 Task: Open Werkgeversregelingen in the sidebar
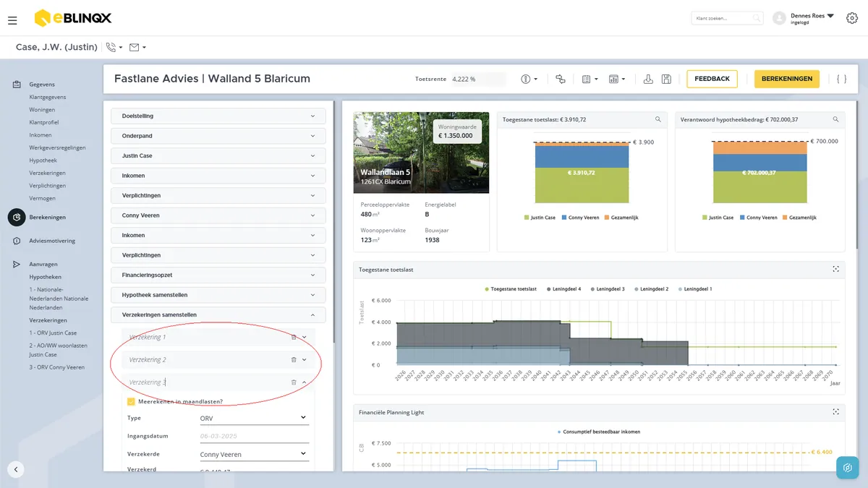(x=57, y=147)
